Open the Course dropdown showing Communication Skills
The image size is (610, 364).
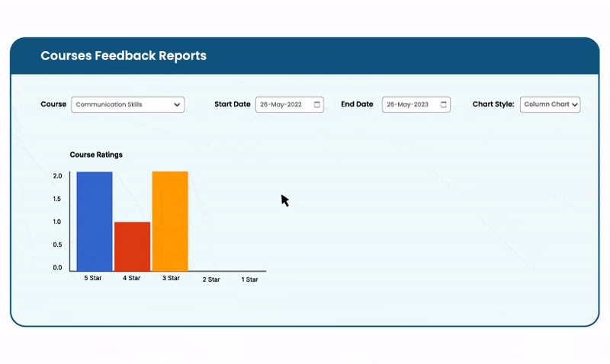[127, 104]
